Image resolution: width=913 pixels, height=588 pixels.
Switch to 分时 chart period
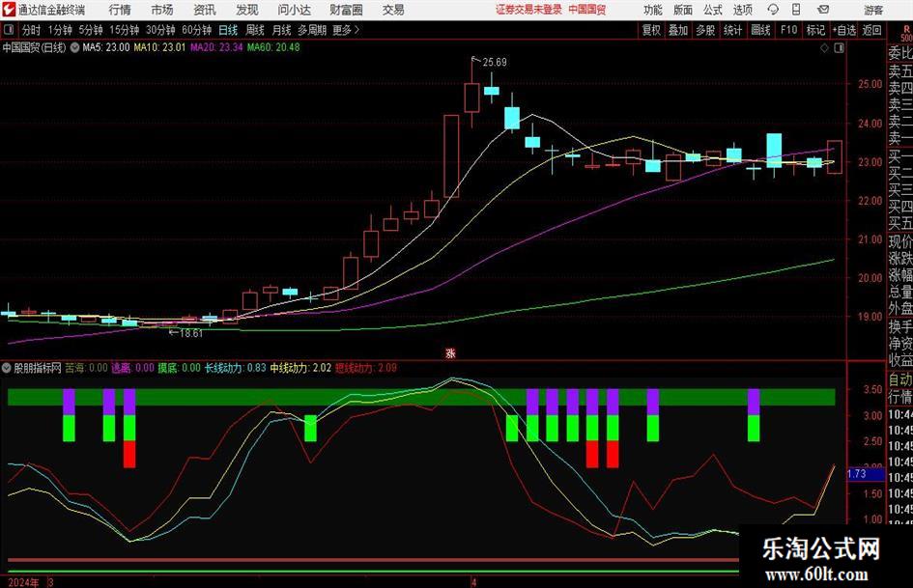(32, 30)
